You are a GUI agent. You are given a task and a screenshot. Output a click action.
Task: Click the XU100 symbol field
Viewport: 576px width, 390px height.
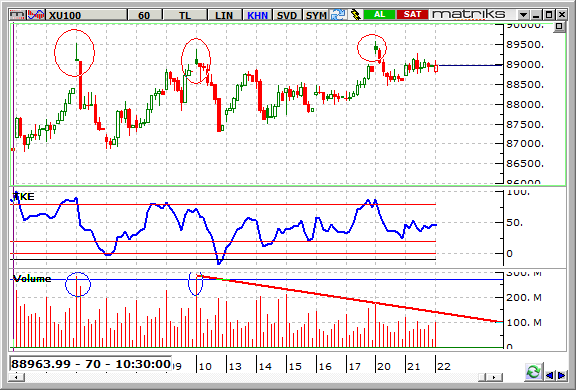[86, 15]
